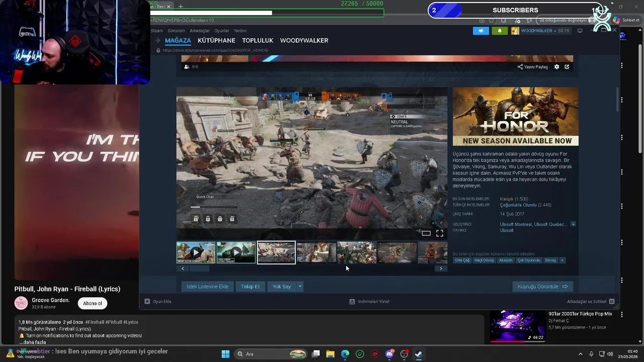This screenshot has height=362, width=644.
Task: Click the Windows Start button
Action: [x=225, y=354]
